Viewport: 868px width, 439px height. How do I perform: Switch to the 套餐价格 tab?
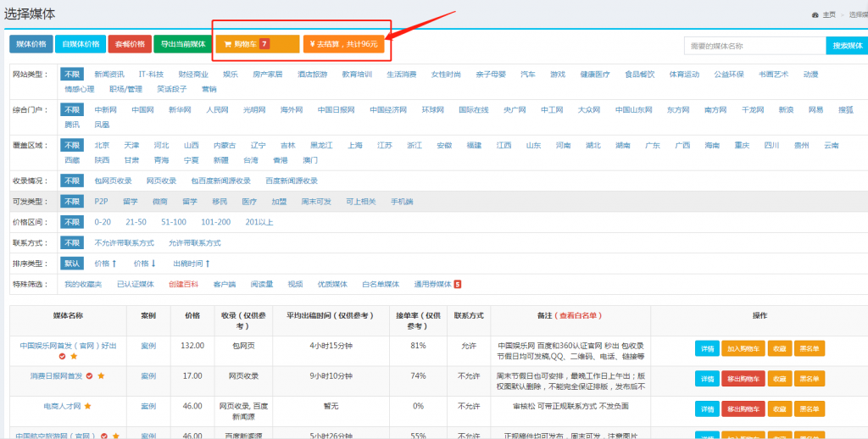[x=130, y=44]
